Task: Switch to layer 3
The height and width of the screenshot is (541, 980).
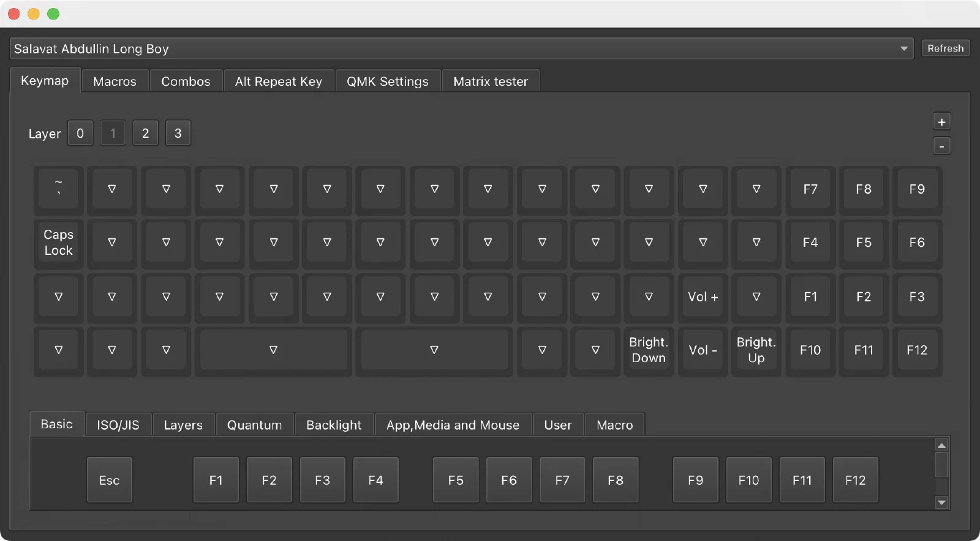Action: [x=178, y=134]
